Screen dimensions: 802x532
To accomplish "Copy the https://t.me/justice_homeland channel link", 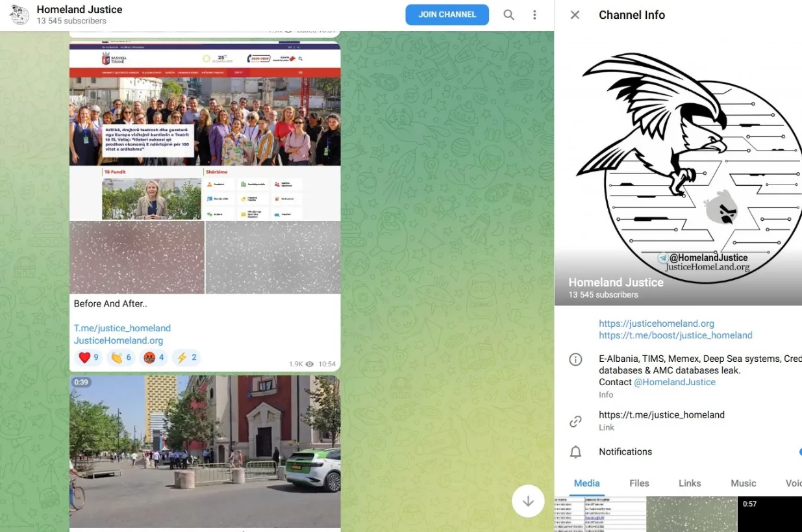I will [662, 414].
